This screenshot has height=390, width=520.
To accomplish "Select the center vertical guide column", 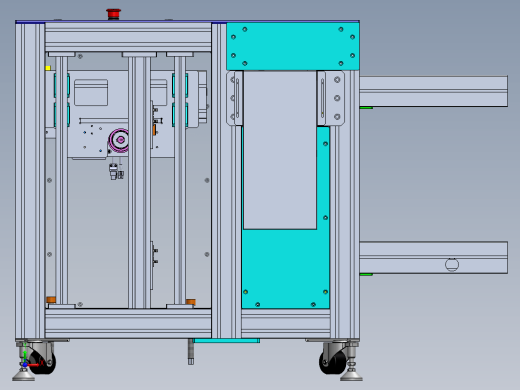I will coord(139,182).
